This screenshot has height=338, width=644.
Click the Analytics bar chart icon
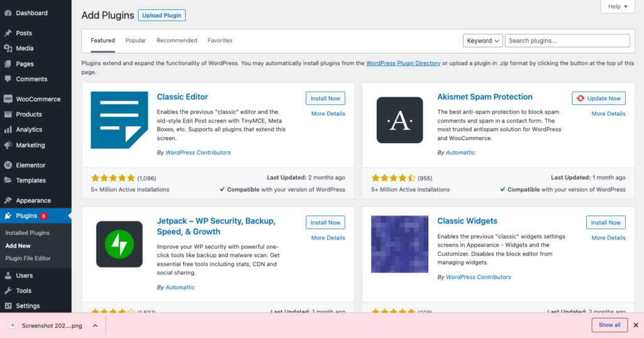[x=8, y=129]
